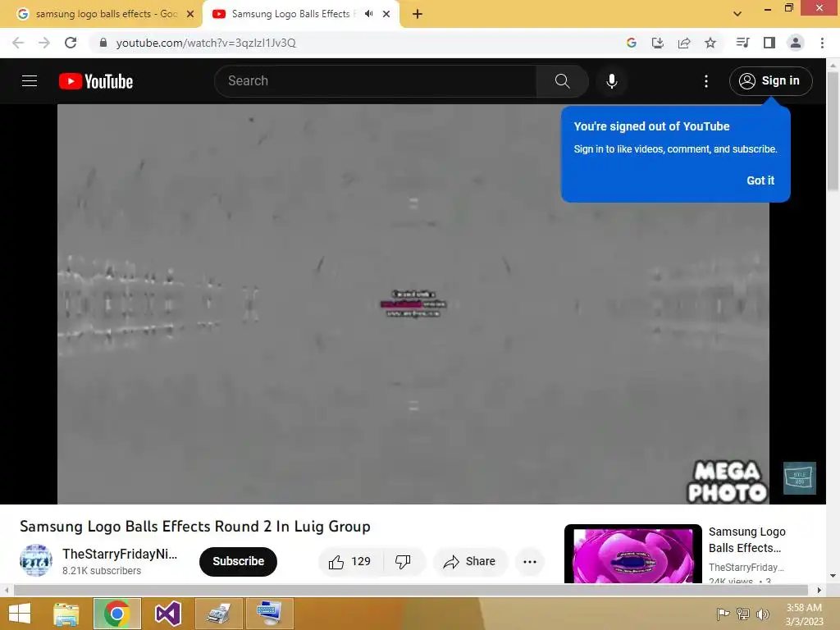Close the Google search tab

point(190,14)
